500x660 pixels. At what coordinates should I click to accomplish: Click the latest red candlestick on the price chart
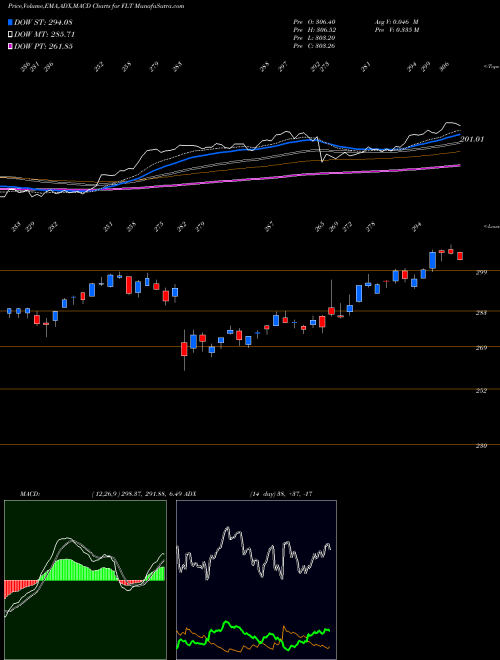click(460, 256)
